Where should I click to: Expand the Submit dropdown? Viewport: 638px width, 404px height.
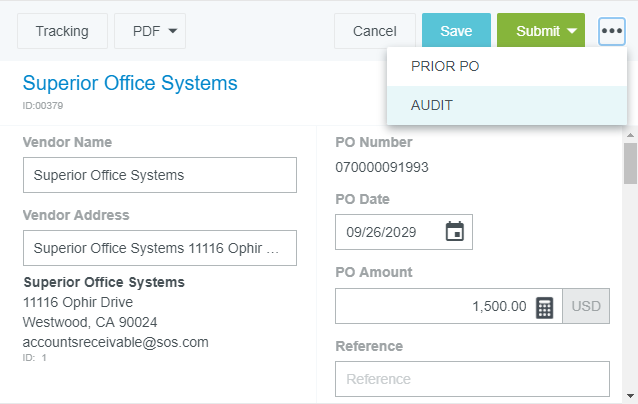click(x=572, y=31)
